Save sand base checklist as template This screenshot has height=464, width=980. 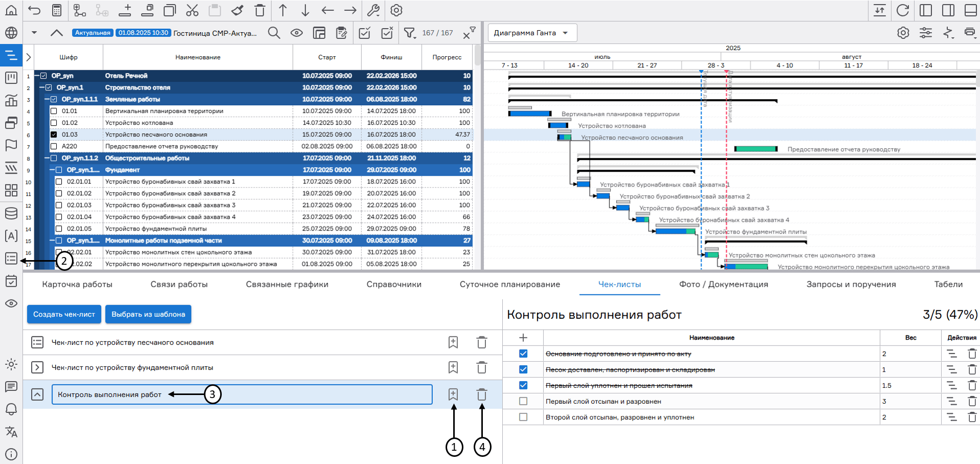[453, 342]
